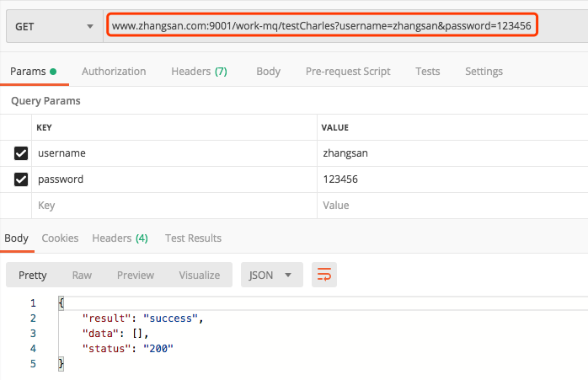Image resolution: width=588 pixels, height=380 pixels.
Task: View response Headers (4) tab
Action: click(120, 238)
